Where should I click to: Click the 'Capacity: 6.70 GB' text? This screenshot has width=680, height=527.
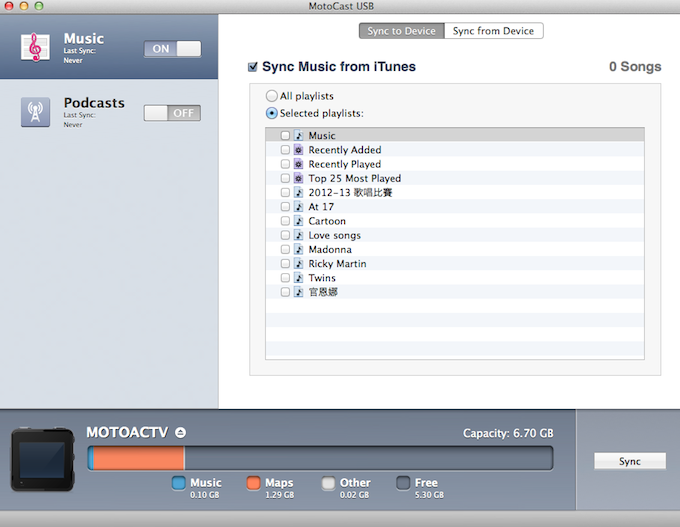508,433
